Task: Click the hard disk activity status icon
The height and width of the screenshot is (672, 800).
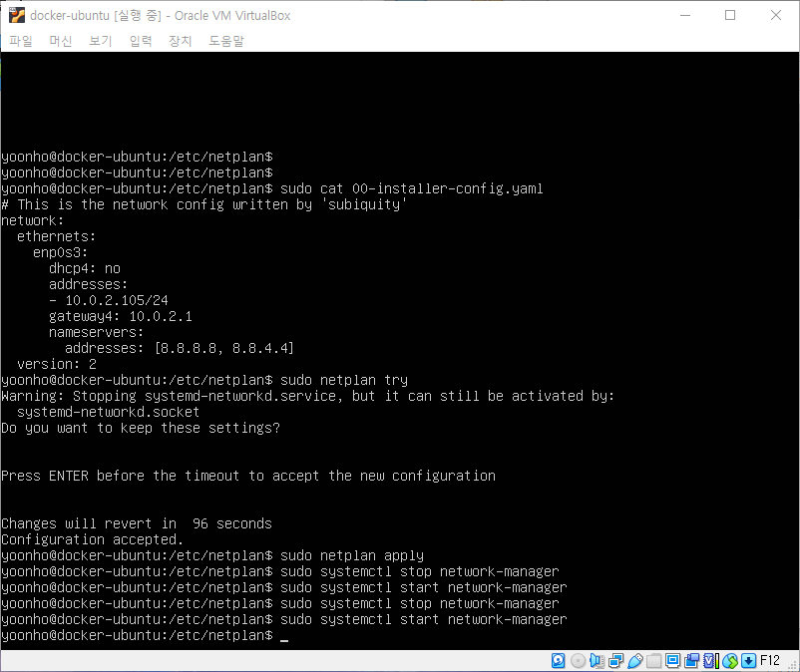Action: point(559,661)
